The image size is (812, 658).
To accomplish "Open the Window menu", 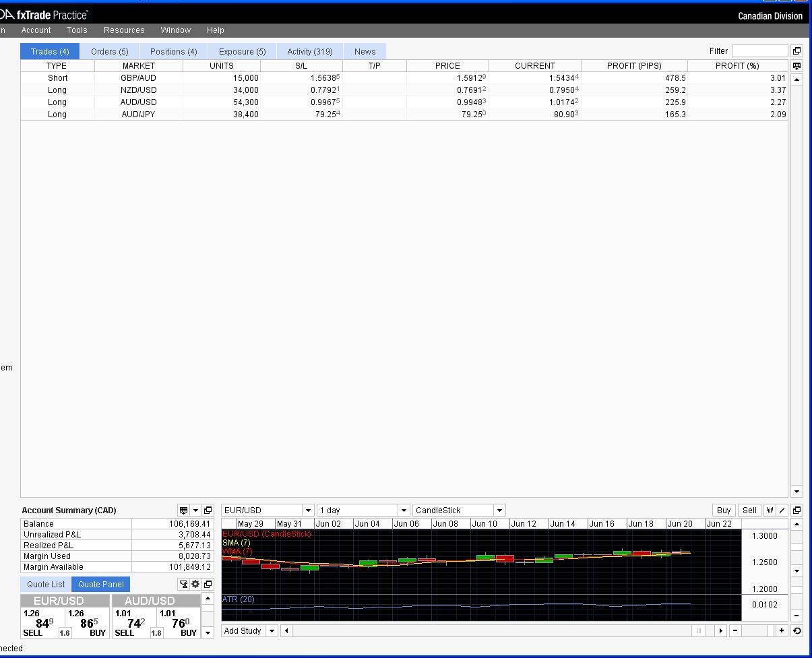I will pos(175,30).
